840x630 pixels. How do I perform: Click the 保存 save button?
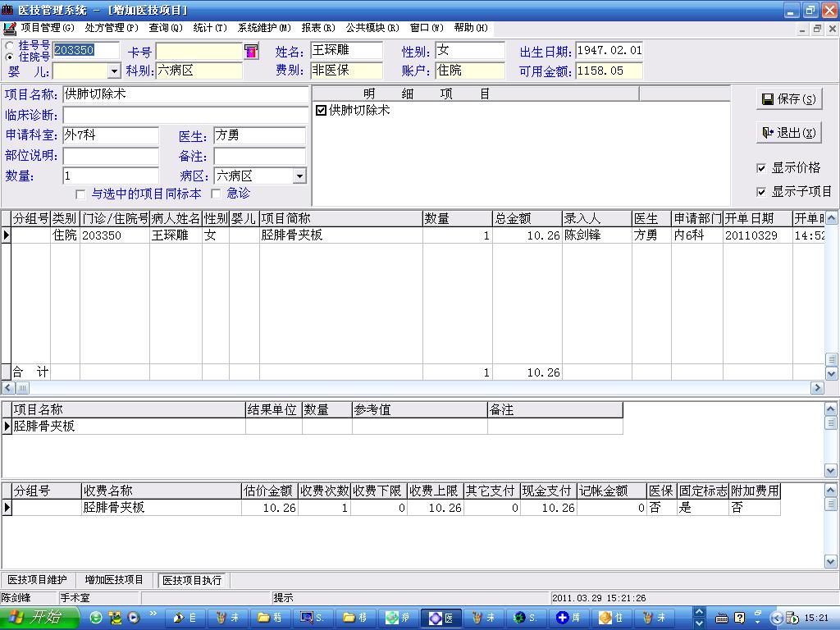point(788,99)
